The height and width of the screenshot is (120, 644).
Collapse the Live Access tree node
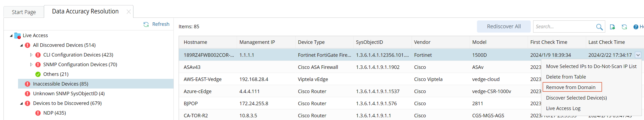[11, 36]
